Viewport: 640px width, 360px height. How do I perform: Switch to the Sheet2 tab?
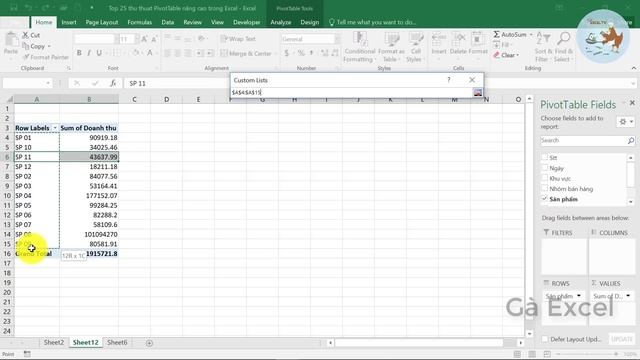tap(54, 343)
